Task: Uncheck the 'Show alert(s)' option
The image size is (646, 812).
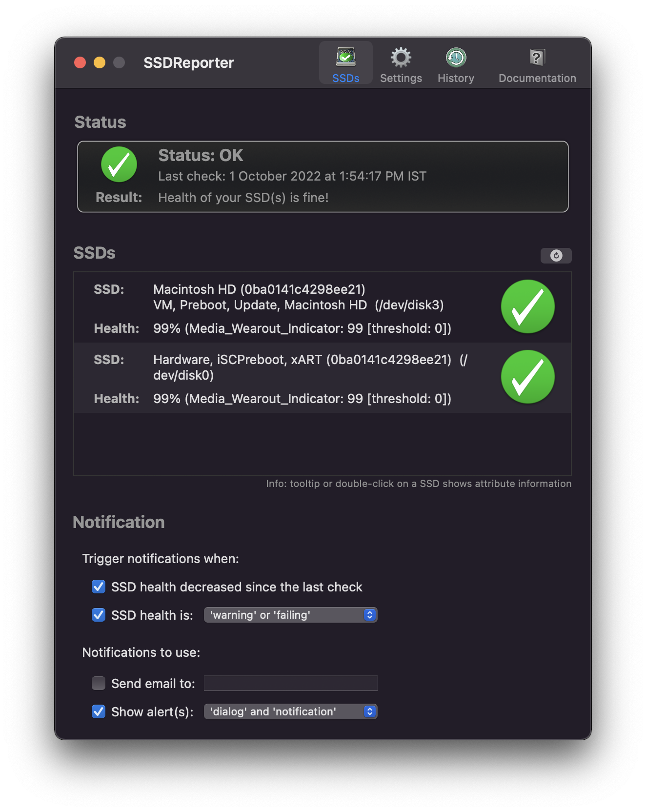Action: pyautogui.click(x=98, y=711)
